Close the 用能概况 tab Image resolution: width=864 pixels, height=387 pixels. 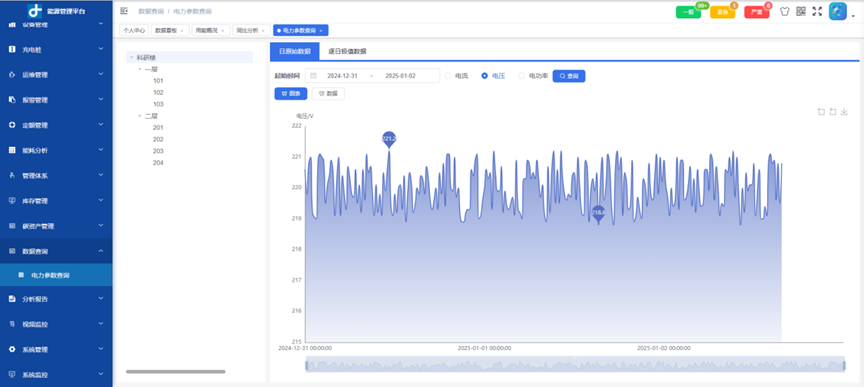click(223, 31)
